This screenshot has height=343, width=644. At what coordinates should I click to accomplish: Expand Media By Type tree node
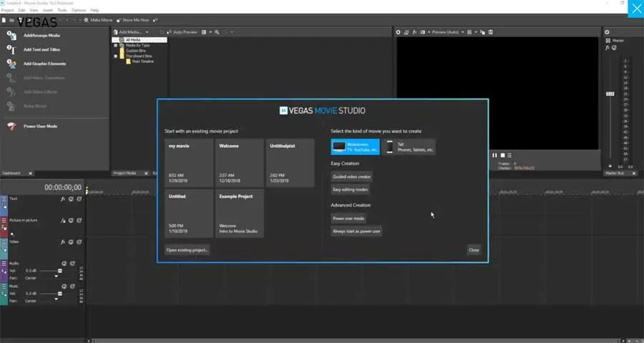click(116, 46)
